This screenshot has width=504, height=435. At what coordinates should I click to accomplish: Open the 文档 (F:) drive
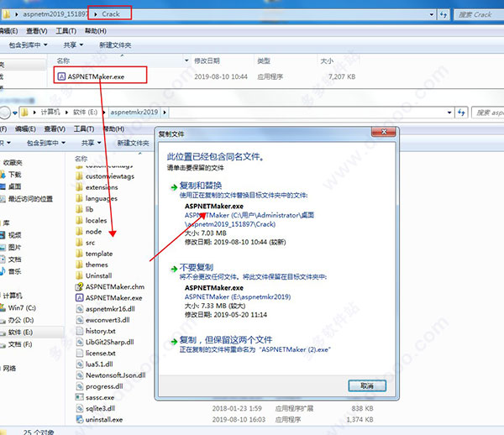click(x=20, y=344)
